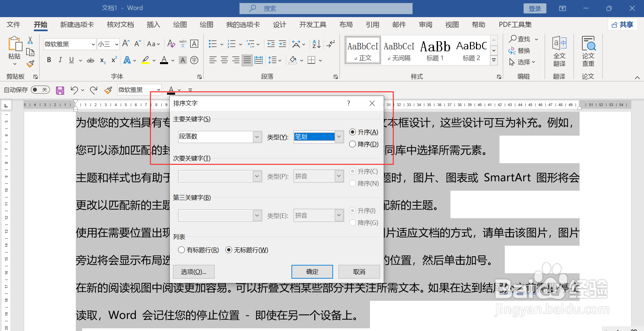Click the Copy icon in clipboard group
The height and width of the screenshot is (331, 644).
[30, 52]
